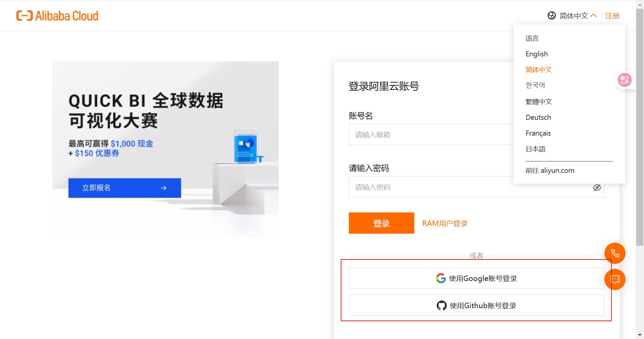Click the arrow on the 立即报名 banner button

click(164, 188)
